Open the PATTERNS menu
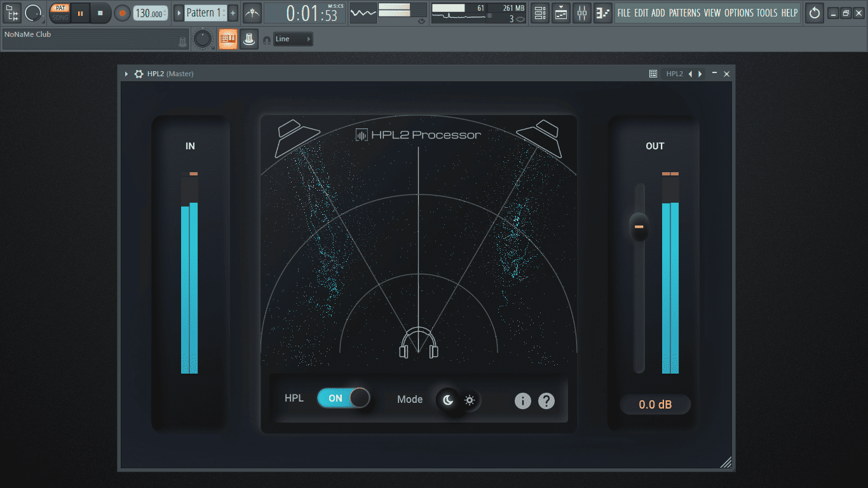 click(685, 13)
